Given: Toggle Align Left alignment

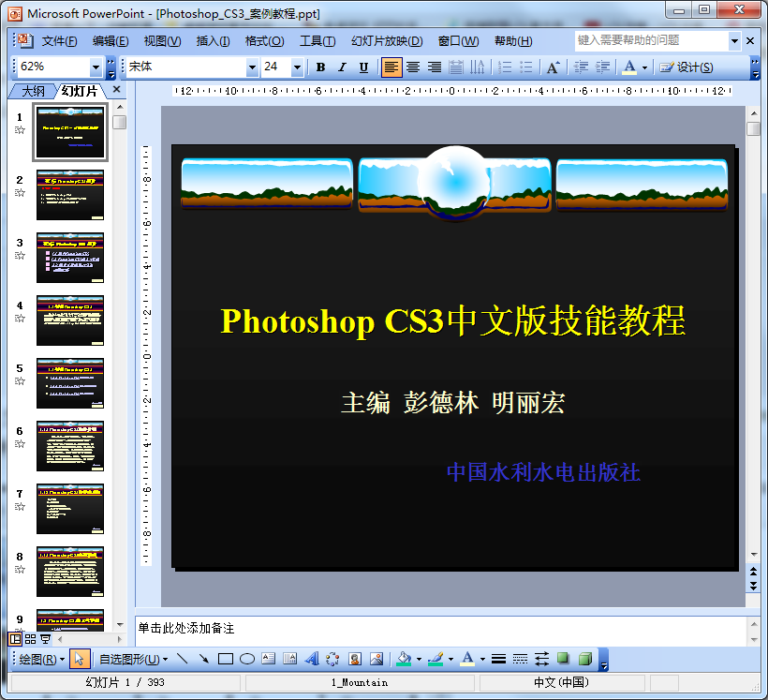Looking at the screenshot, I should (x=391, y=67).
